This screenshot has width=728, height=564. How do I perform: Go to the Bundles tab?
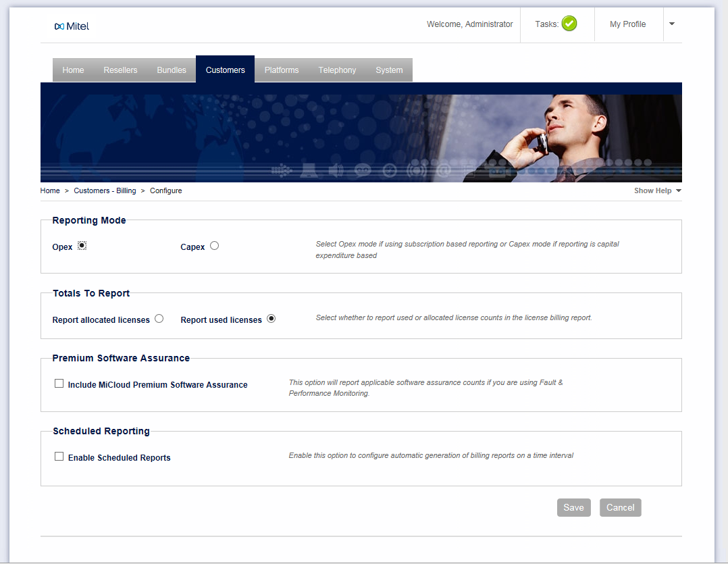pos(172,70)
